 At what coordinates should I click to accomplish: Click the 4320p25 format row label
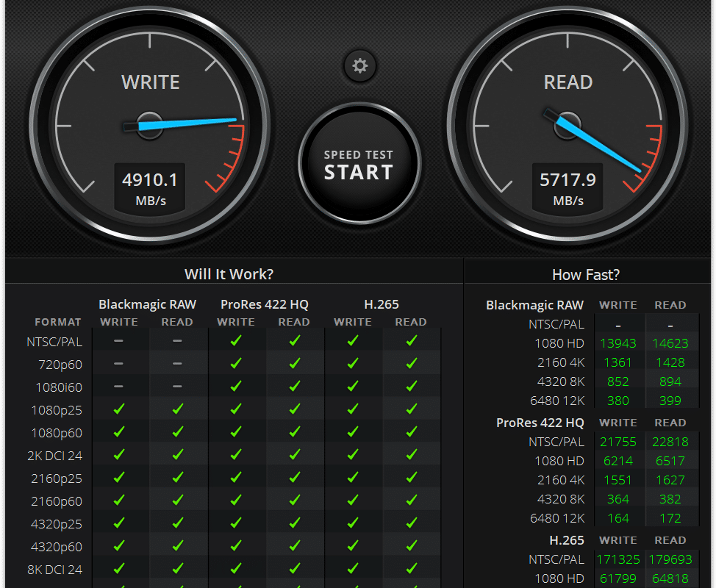point(57,524)
